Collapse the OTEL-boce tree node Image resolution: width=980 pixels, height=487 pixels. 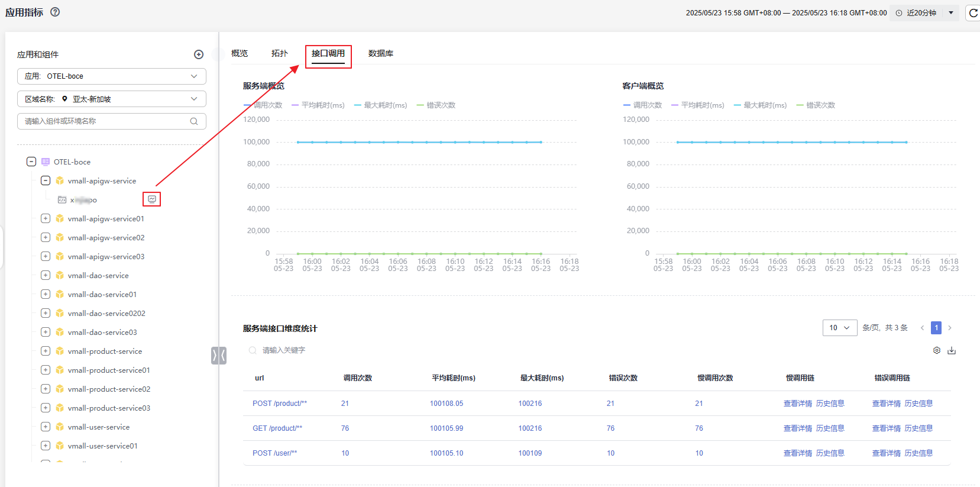point(31,162)
